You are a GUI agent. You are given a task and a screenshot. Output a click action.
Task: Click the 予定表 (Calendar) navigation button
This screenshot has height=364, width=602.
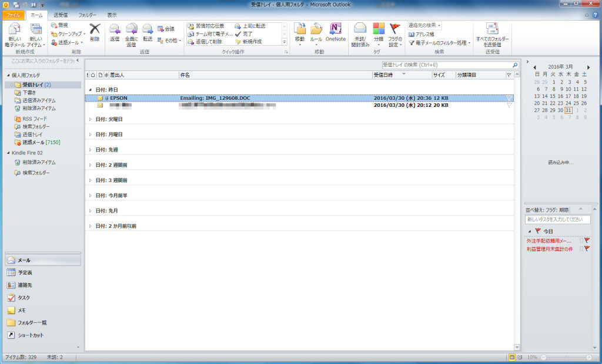pos(25,272)
